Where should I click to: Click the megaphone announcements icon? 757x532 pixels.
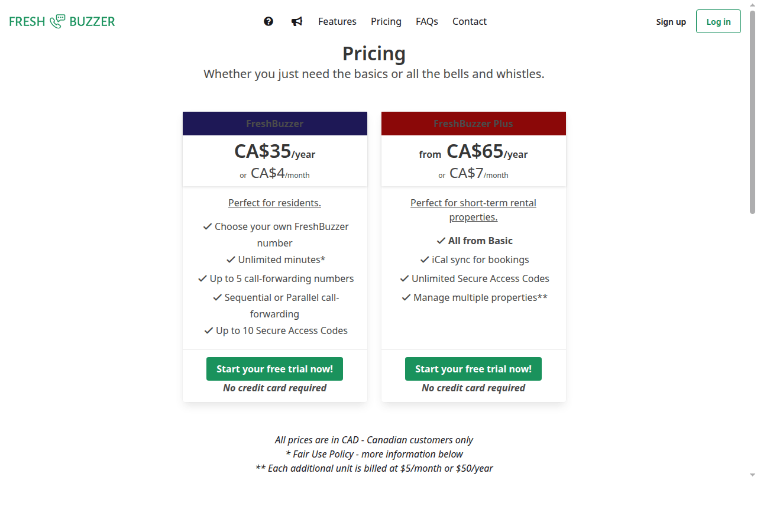tap(297, 21)
